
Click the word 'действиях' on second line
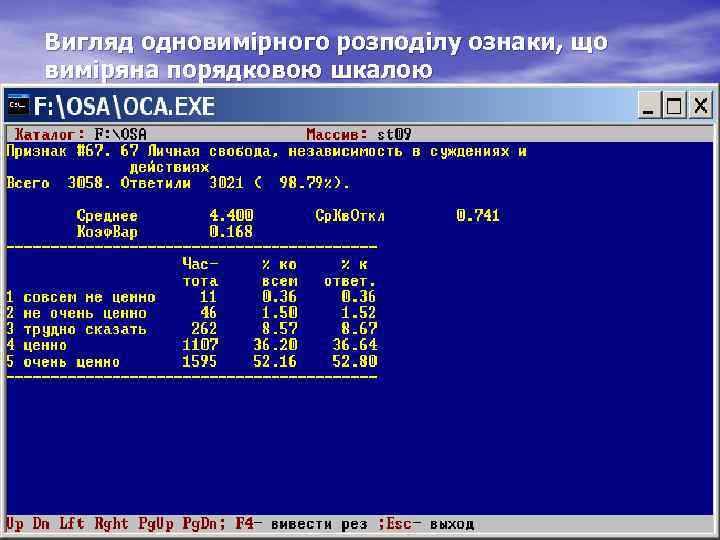pos(169,167)
